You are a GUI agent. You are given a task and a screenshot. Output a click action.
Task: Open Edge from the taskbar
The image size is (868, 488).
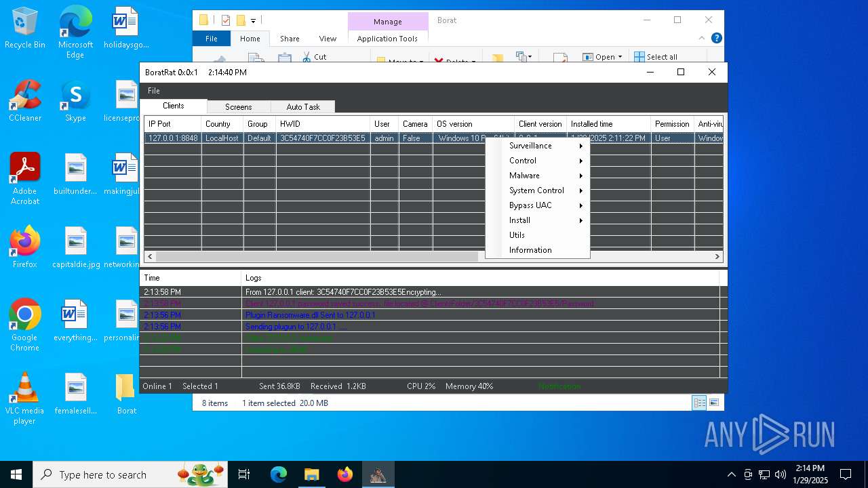[x=279, y=474]
